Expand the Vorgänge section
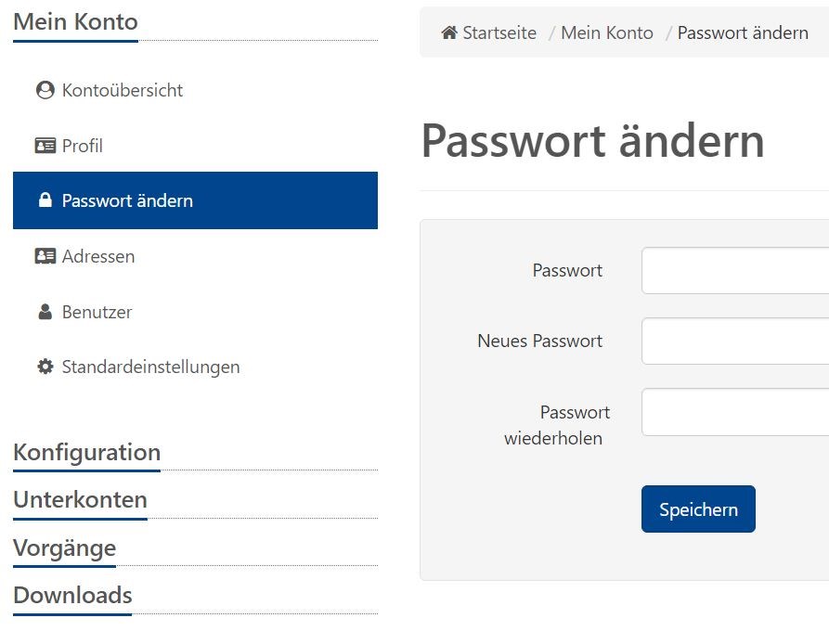The height and width of the screenshot is (644, 829). point(64,547)
